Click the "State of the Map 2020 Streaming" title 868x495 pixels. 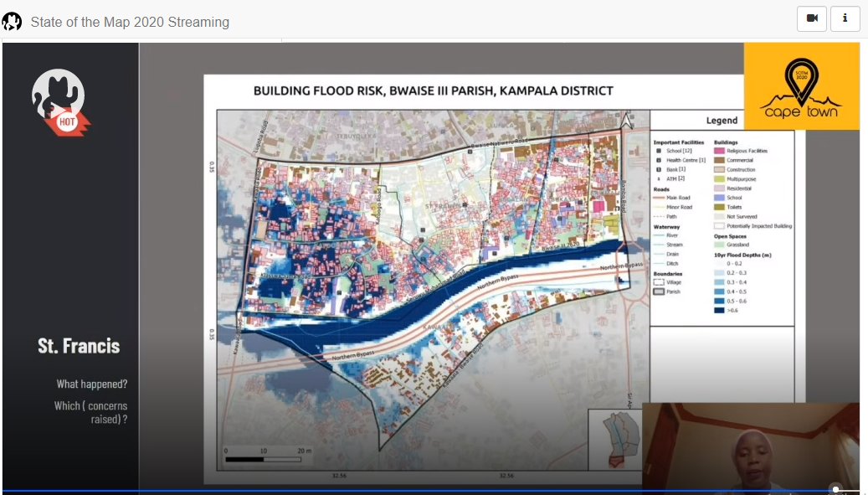click(x=130, y=22)
